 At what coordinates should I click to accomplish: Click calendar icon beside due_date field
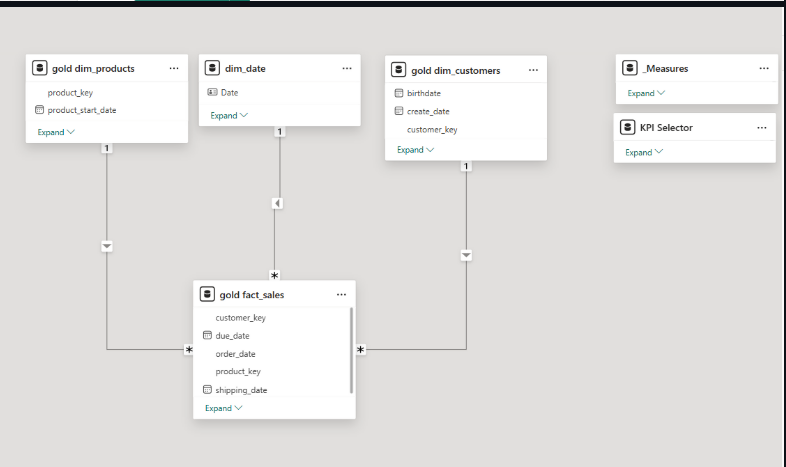coord(207,335)
